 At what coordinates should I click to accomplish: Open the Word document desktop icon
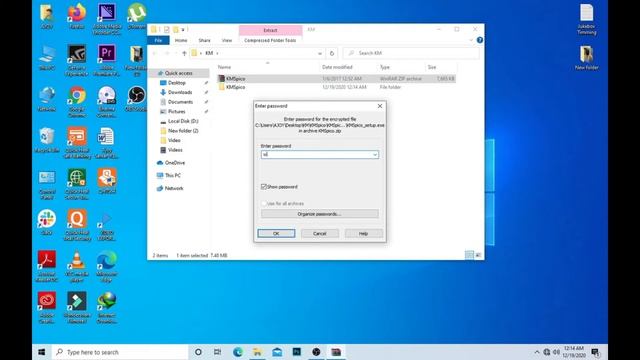[x=107, y=142]
